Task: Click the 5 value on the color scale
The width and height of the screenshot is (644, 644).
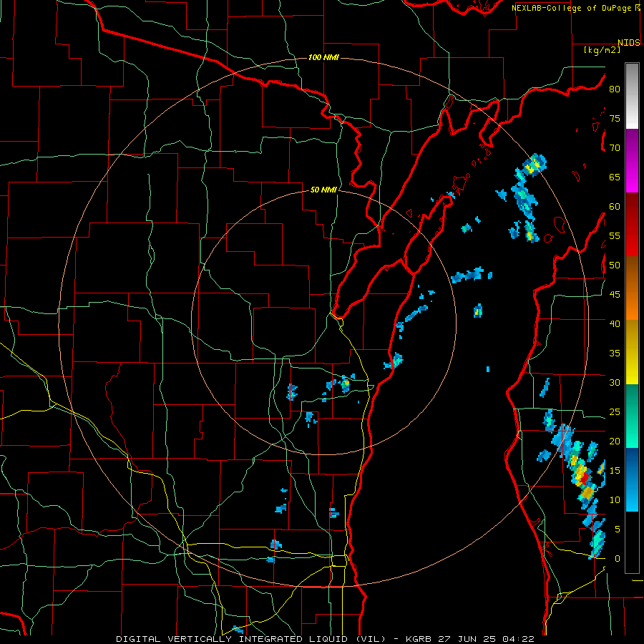Action: pos(617,530)
